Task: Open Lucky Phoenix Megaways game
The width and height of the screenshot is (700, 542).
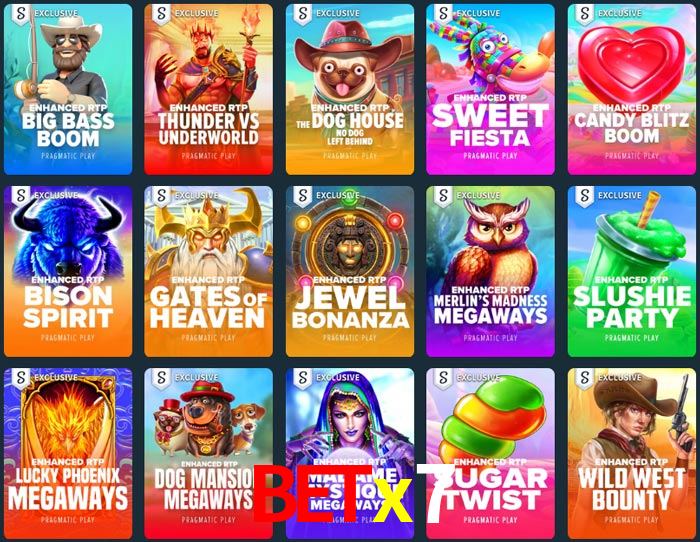Action: [x=68, y=454]
